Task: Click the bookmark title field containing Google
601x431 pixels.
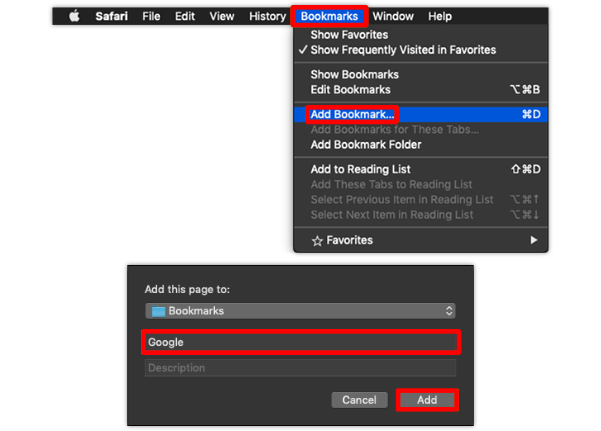Action: click(x=300, y=342)
